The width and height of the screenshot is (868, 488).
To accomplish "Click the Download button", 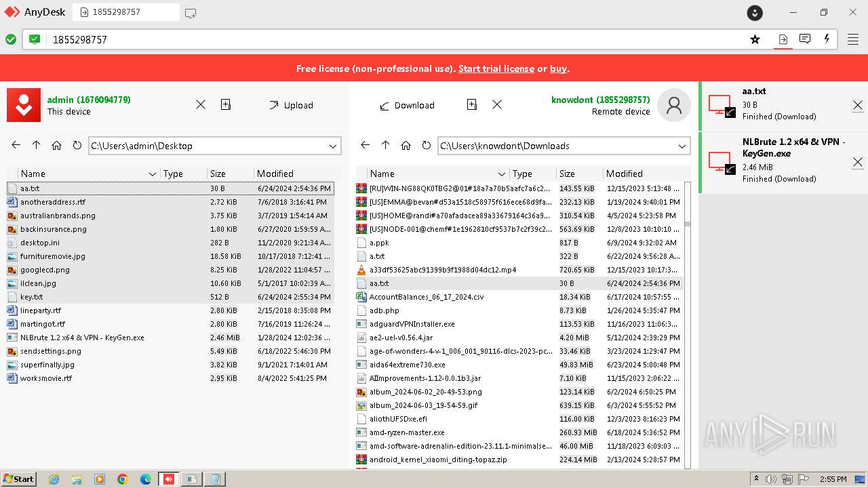I will pyautogui.click(x=407, y=105).
